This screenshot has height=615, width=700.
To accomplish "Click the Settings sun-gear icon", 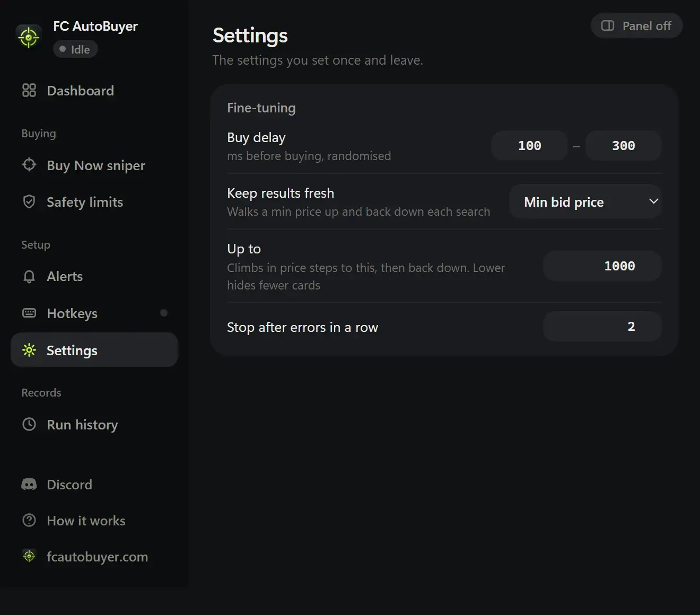I will pos(29,350).
